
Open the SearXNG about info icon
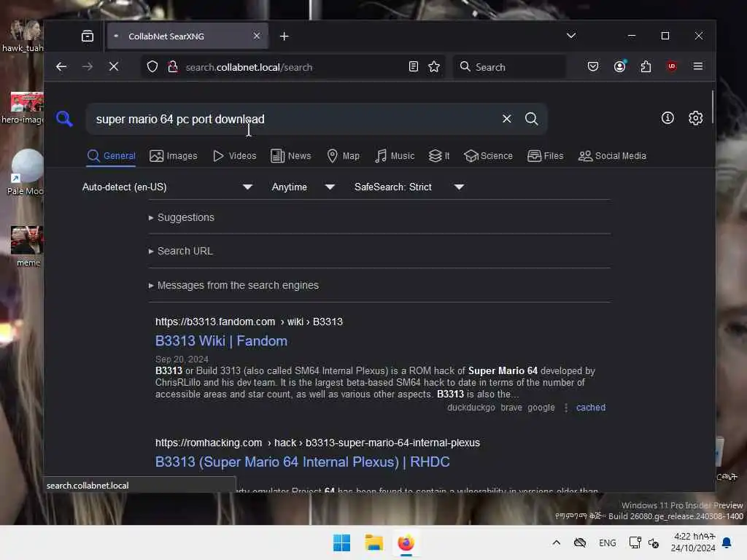[667, 117]
